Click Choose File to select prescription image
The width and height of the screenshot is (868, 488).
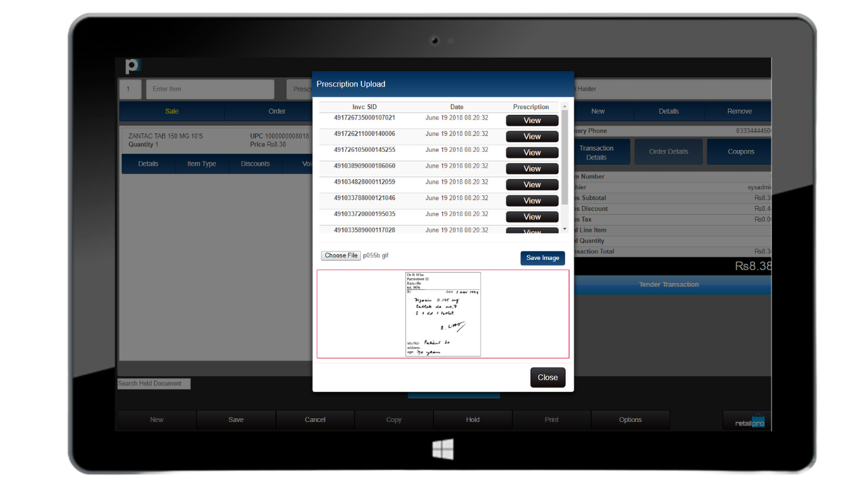click(341, 256)
